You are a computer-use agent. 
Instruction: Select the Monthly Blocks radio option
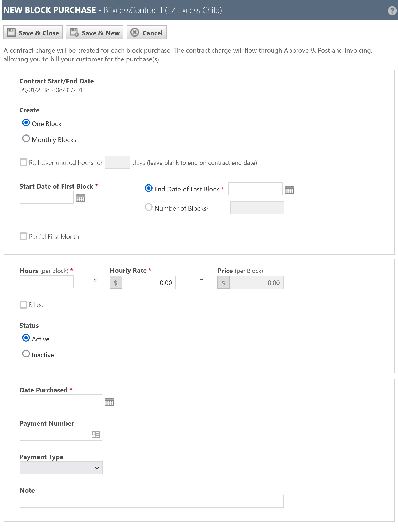(26, 138)
